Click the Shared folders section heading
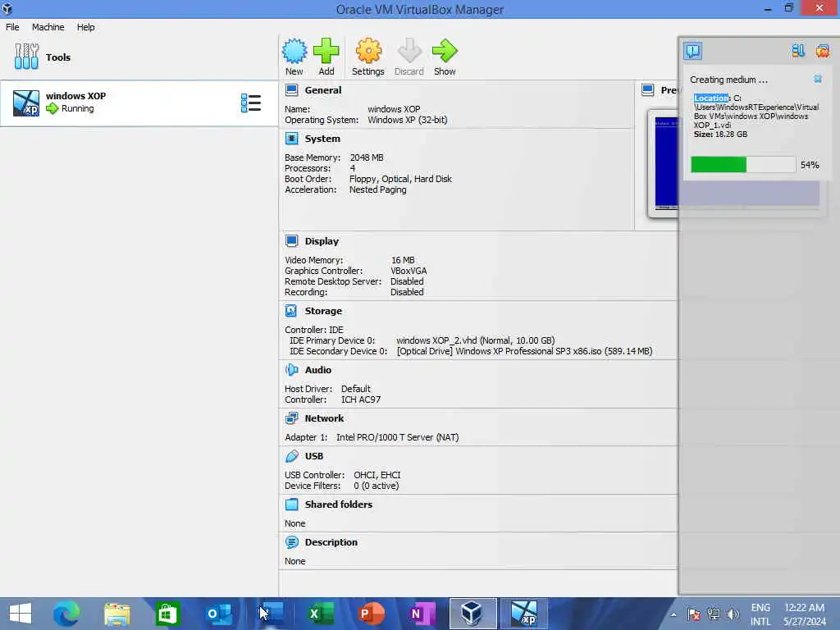 [x=339, y=504]
